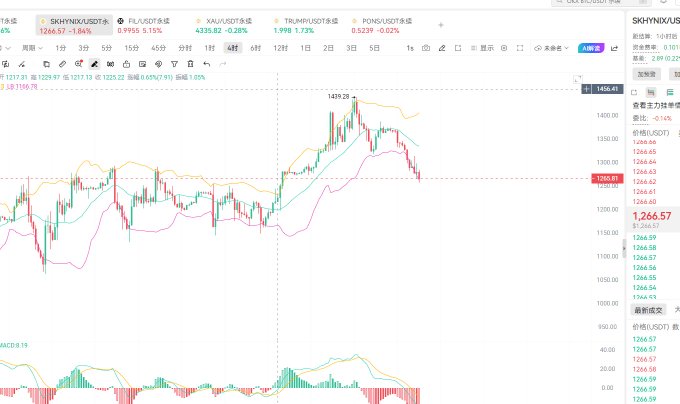Delete drawings with the trash icon
This screenshot has height=404, width=680.
click(190, 64)
